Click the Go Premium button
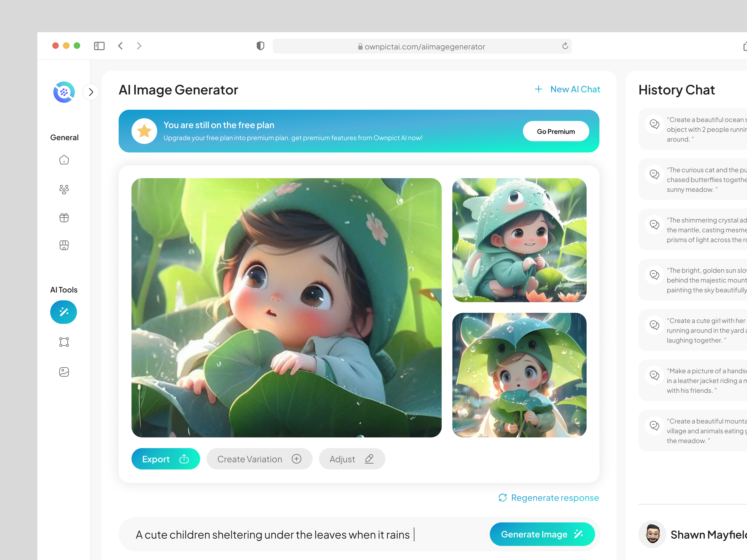Image resolution: width=747 pixels, height=560 pixels. [555, 131]
